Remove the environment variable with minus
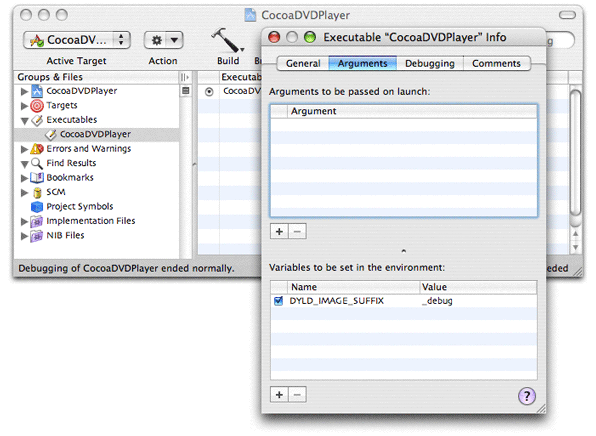 click(x=297, y=395)
